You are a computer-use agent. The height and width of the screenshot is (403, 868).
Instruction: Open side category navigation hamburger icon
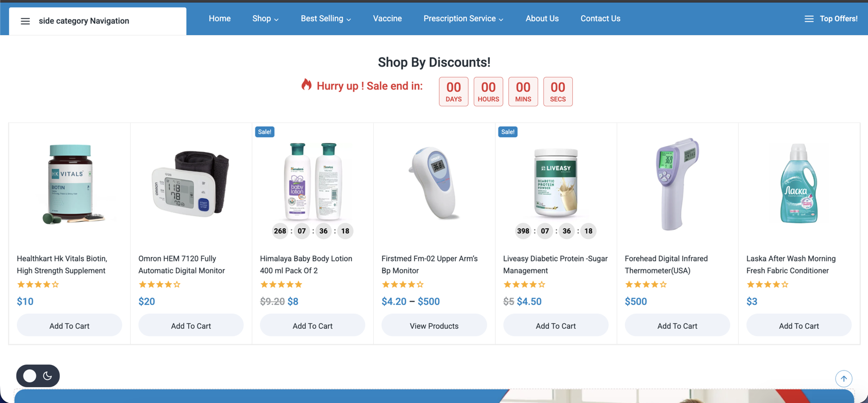click(x=25, y=21)
